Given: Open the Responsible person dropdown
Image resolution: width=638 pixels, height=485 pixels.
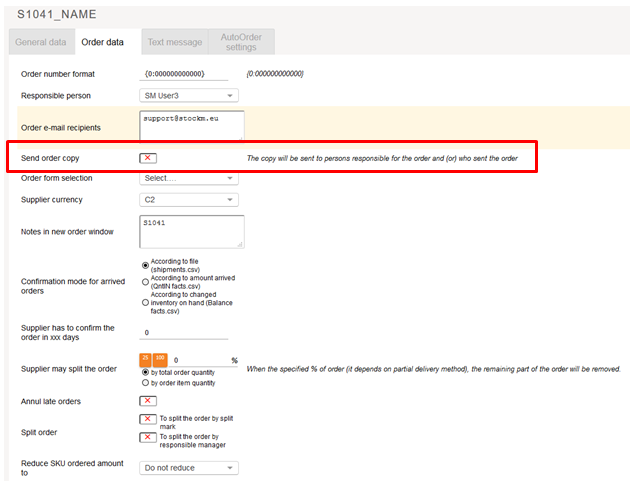Looking at the screenshot, I should [x=189, y=96].
